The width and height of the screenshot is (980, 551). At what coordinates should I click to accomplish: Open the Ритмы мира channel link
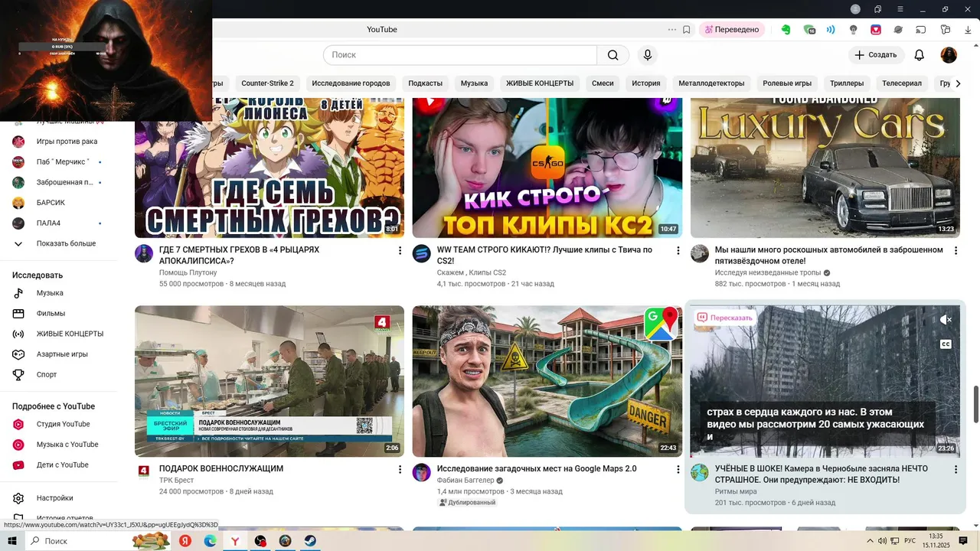(x=736, y=491)
